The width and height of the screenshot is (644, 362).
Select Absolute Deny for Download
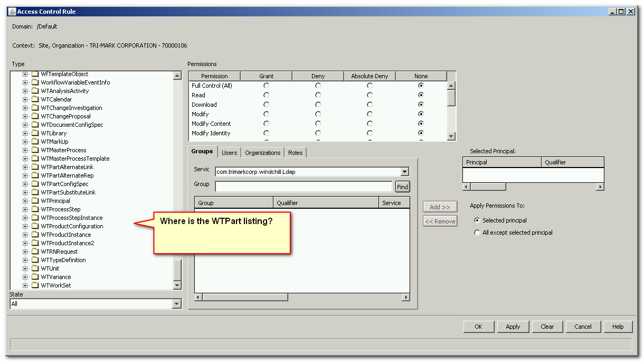click(x=370, y=105)
